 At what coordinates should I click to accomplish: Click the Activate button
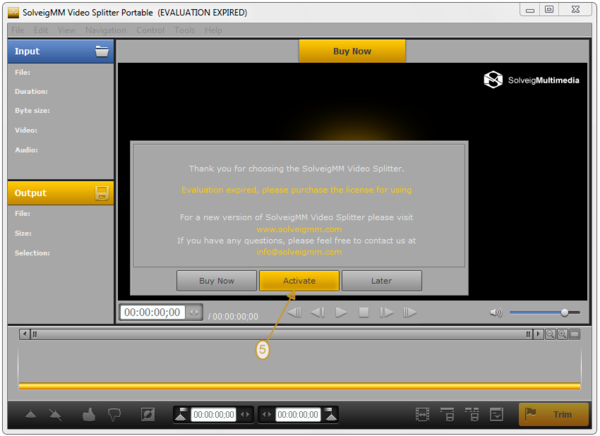point(299,281)
